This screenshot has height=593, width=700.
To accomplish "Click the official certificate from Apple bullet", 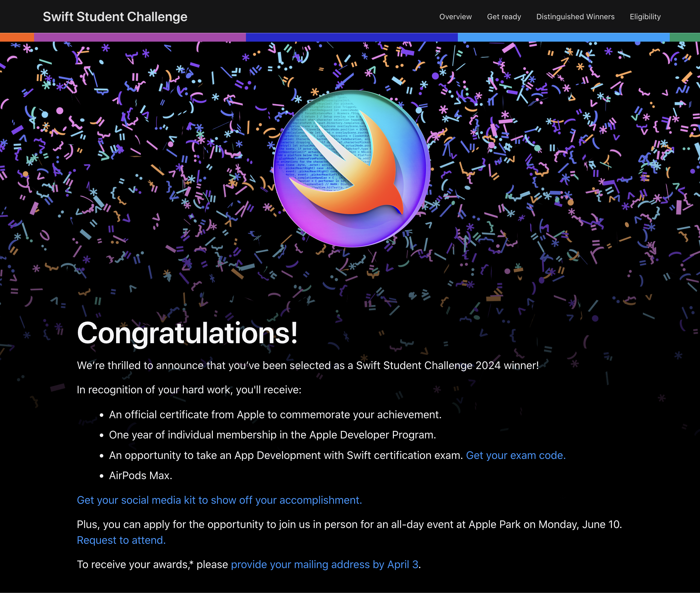I will pos(275,414).
